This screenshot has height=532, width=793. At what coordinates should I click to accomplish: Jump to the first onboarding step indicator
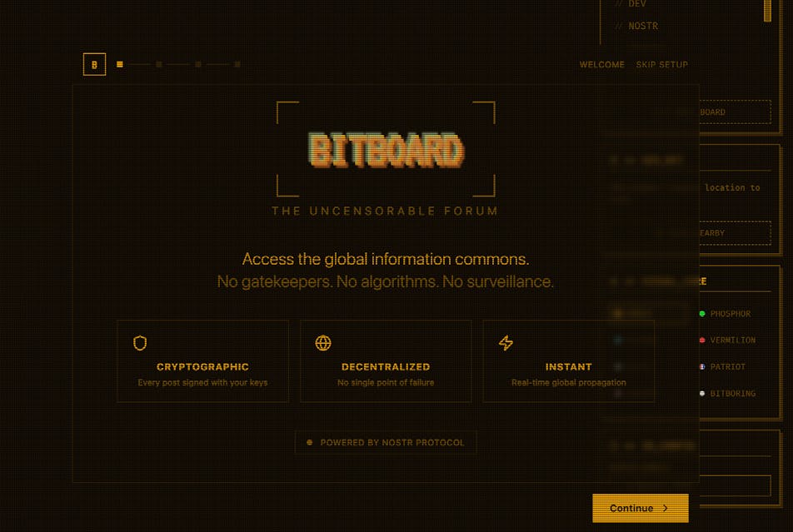[x=120, y=64]
